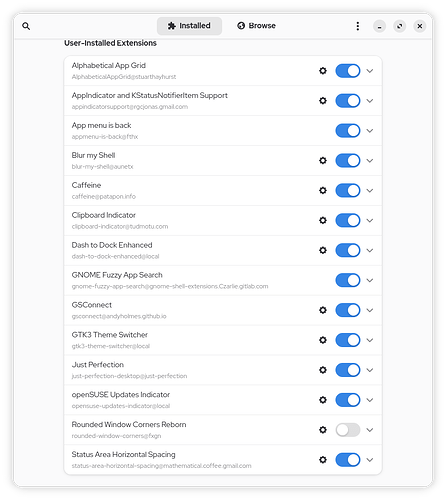Expand openSUSE Updates Indicator row chevron

point(370,400)
